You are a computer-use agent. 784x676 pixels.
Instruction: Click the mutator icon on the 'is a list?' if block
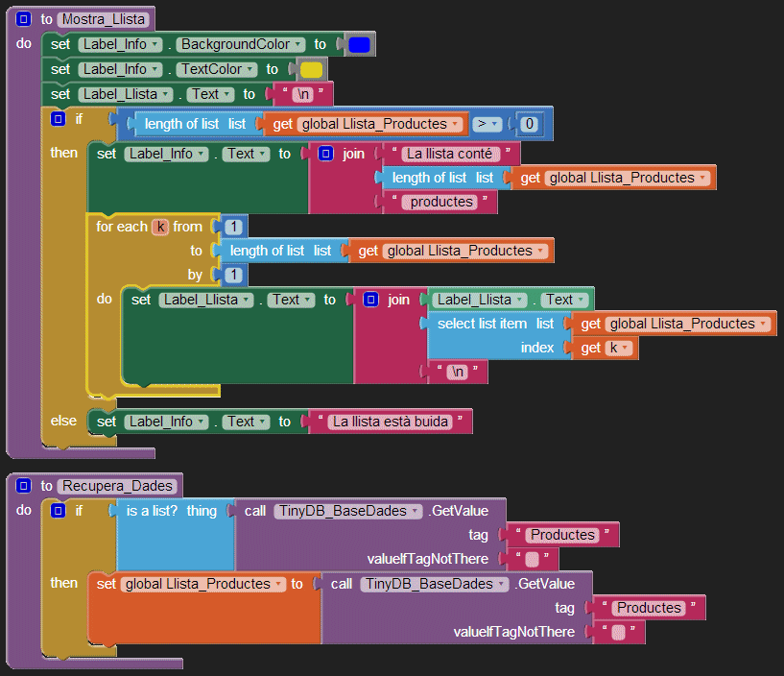click(x=58, y=511)
